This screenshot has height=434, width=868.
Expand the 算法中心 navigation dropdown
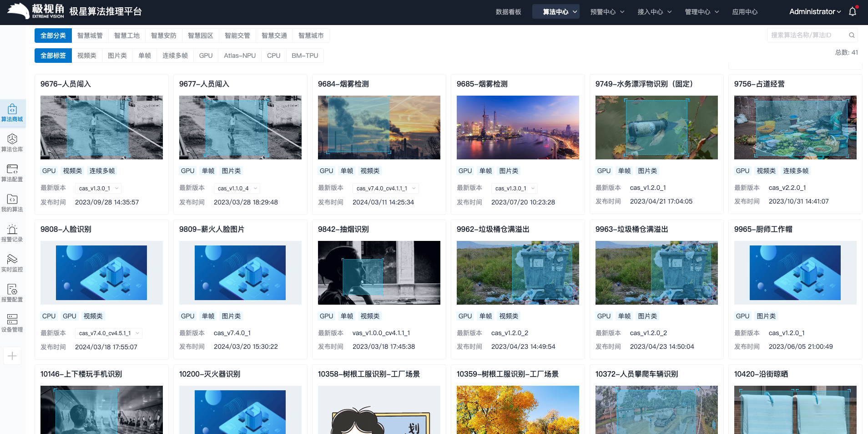pos(555,11)
